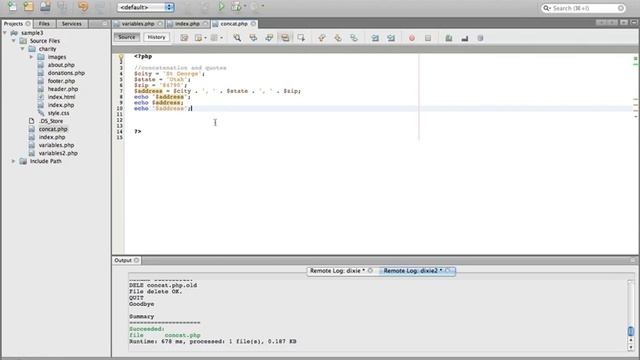The height and width of the screenshot is (360, 640).
Task: Open the index.php editor tab
Action: [187, 24]
